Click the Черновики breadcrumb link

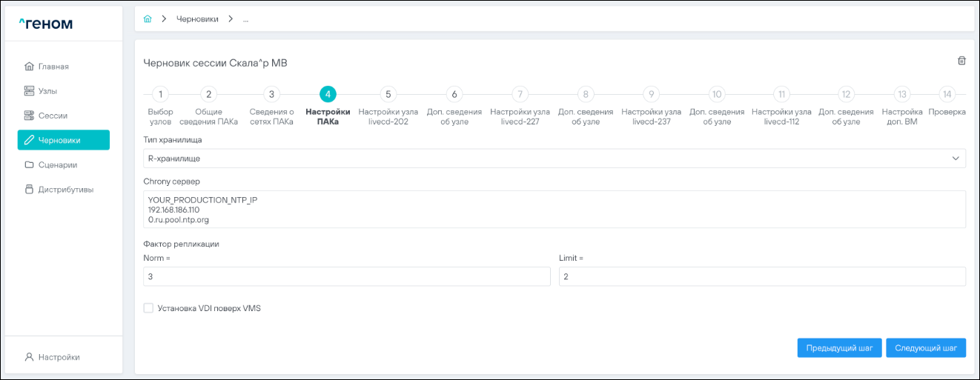point(197,19)
